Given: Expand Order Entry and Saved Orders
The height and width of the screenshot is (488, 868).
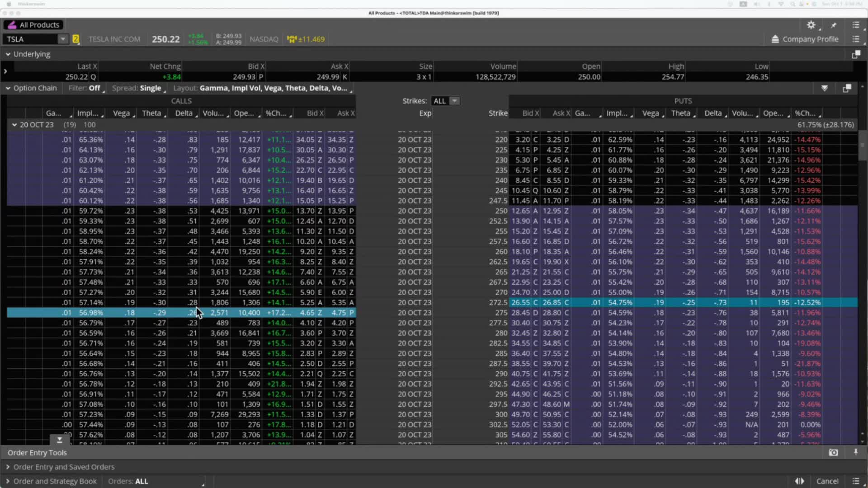Looking at the screenshot, I should [x=8, y=467].
